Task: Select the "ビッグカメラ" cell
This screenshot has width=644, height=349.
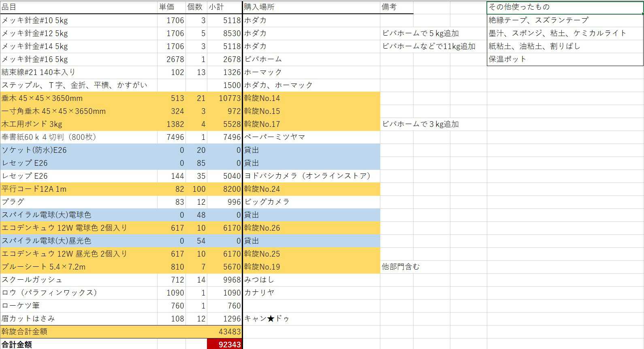Action: [x=311, y=202]
